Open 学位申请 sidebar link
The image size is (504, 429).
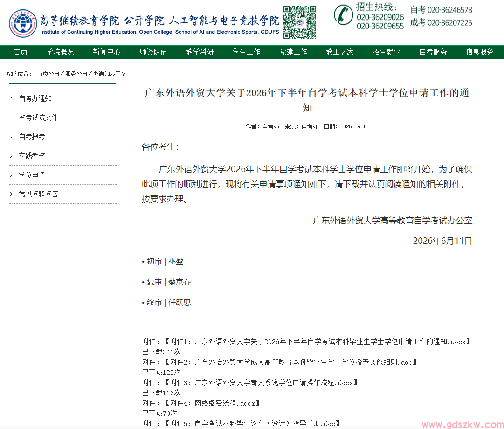tap(32, 175)
